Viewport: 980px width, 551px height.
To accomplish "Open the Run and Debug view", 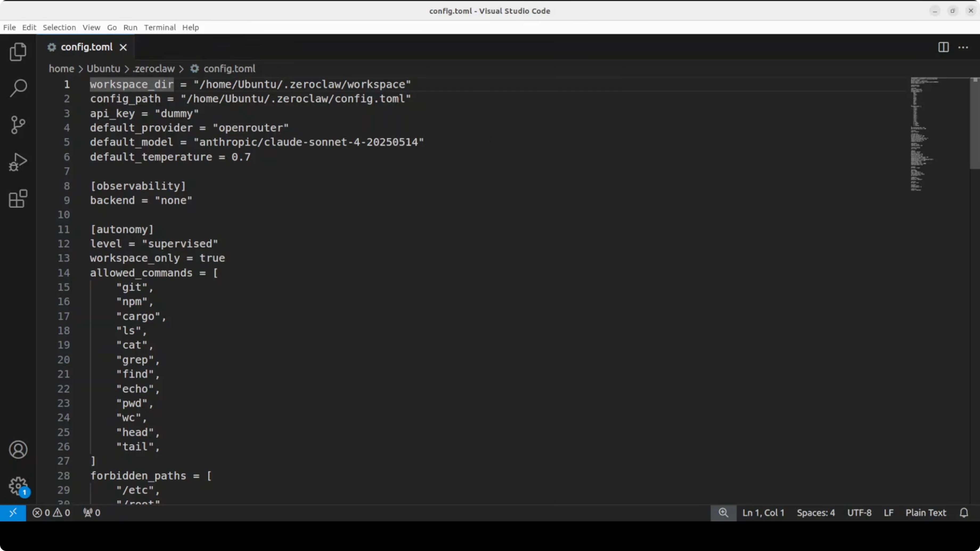I will tap(18, 162).
